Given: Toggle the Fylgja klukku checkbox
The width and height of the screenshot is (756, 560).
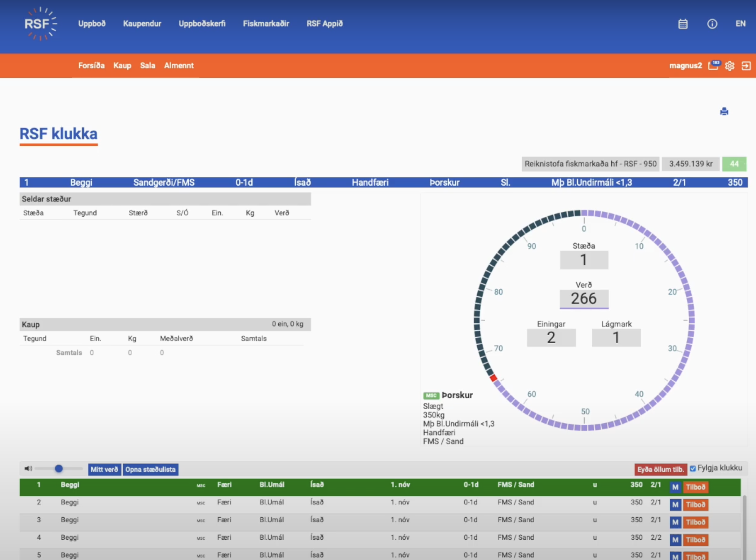Looking at the screenshot, I should tap(693, 468).
